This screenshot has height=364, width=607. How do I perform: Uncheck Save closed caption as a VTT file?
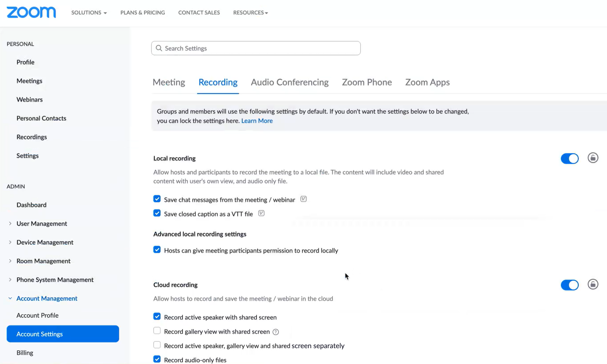(x=157, y=213)
